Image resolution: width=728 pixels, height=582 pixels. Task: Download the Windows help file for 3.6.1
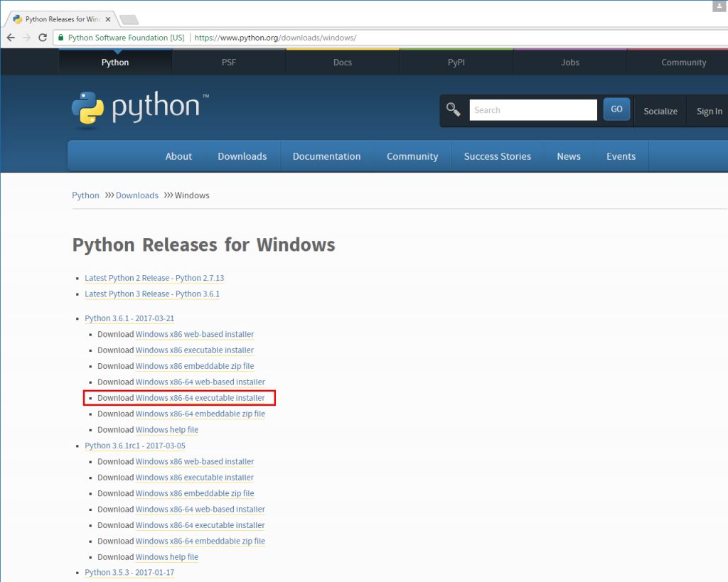tap(167, 429)
